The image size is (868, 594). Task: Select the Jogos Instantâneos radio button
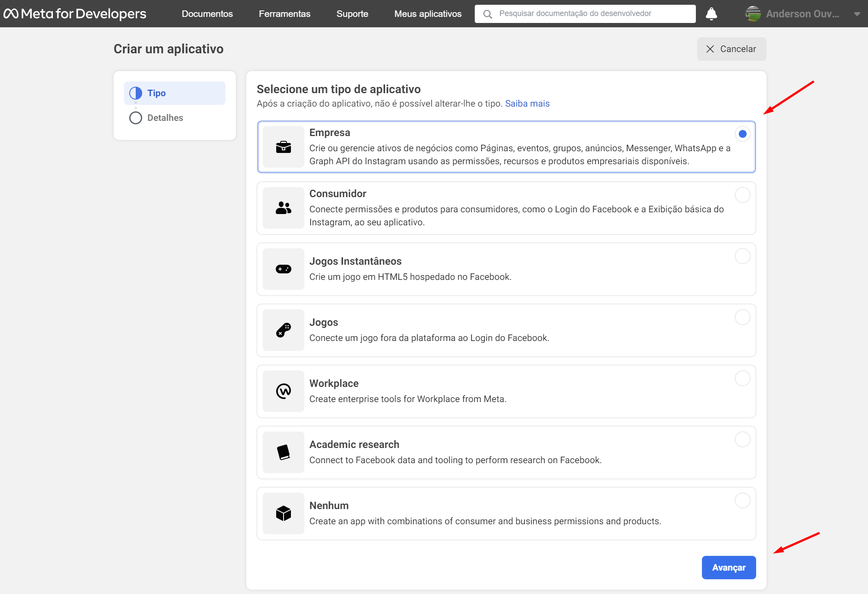(x=742, y=256)
